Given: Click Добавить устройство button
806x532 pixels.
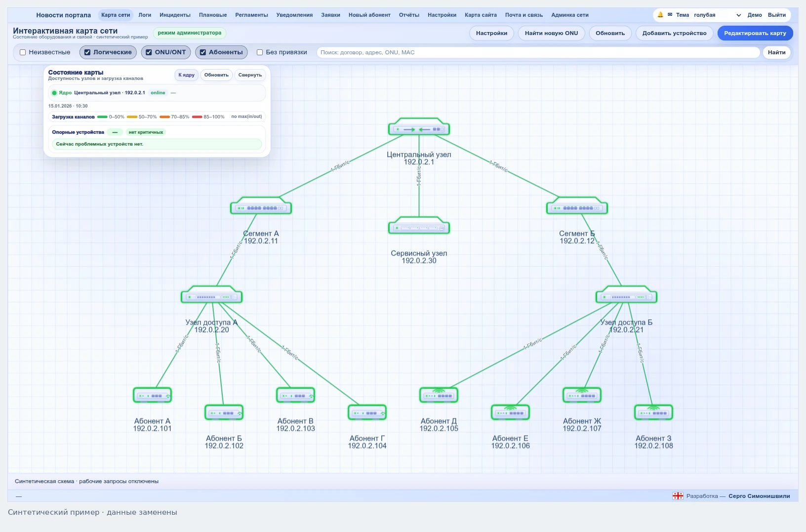Looking at the screenshot, I should point(674,33).
